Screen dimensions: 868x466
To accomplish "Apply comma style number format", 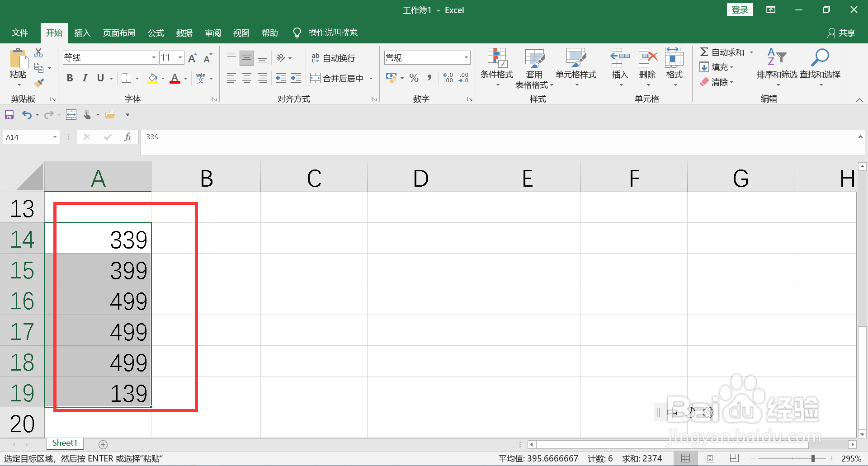I will click(429, 78).
